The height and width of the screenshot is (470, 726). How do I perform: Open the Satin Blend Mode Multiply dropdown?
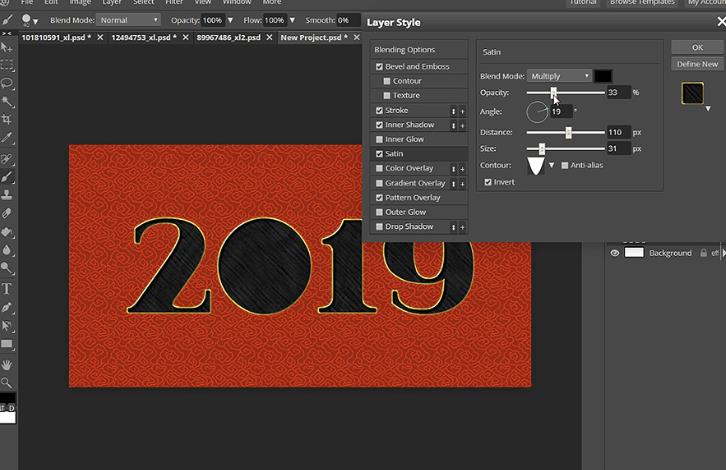(559, 76)
